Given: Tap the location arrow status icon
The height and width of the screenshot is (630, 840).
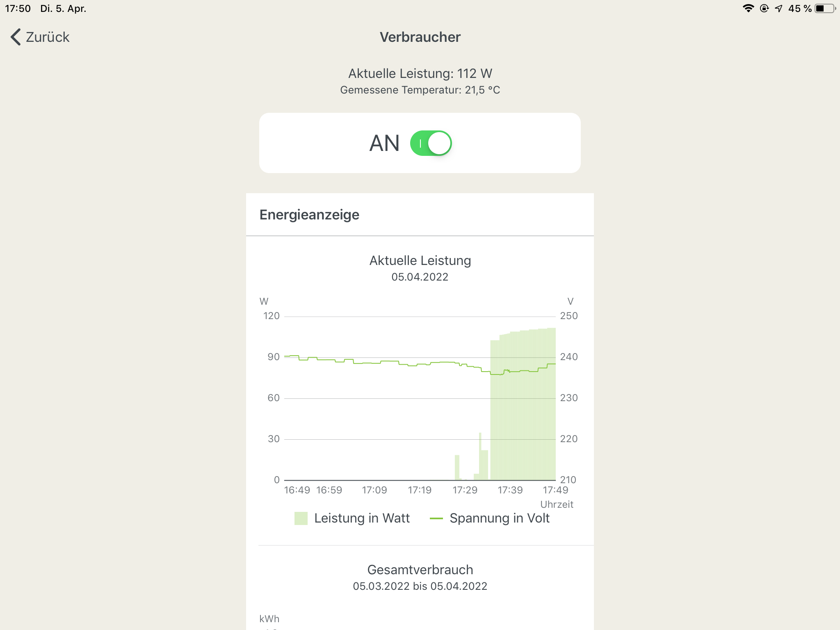Looking at the screenshot, I should tap(778, 9).
